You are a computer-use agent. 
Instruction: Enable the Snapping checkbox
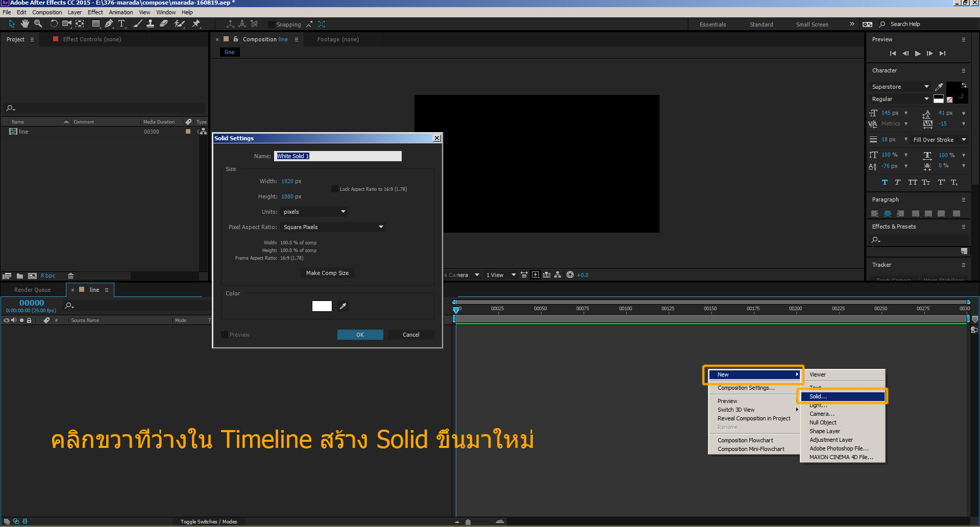click(272, 24)
